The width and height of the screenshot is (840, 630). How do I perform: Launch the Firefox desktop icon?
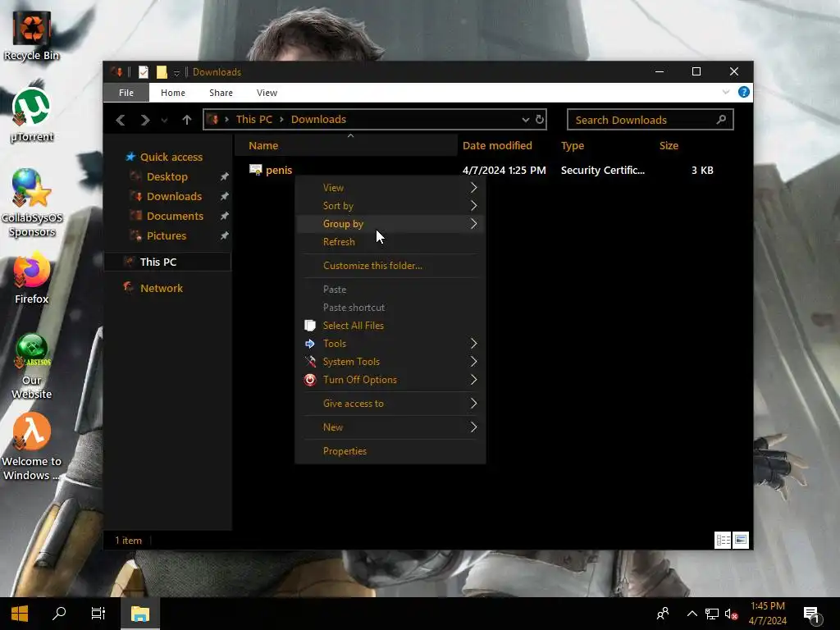[x=32, y=280]
